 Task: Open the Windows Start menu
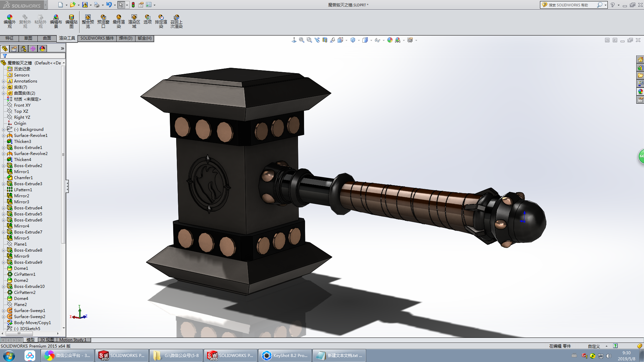(9, 356)
